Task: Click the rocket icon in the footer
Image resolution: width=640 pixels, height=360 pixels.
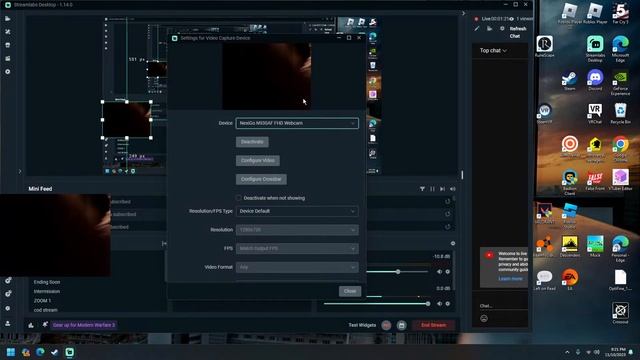Action: click(45, 324)
